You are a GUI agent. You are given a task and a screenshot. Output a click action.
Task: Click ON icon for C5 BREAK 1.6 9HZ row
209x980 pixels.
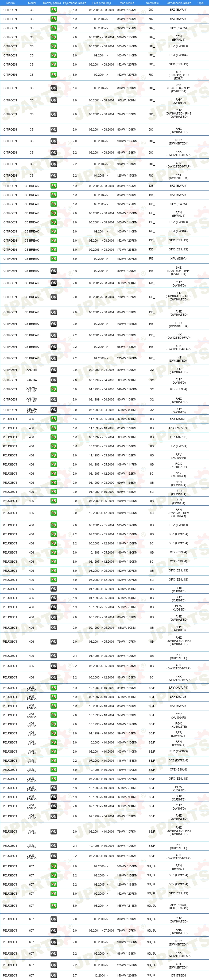pos(53,271)
